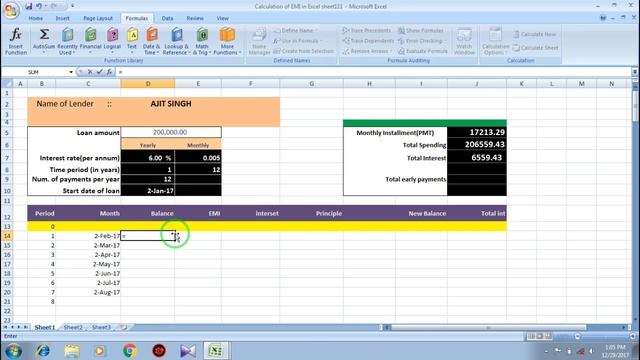640x360 pixels.
Task: Toggle Show Formulas
Action: (x=421, y=31)
